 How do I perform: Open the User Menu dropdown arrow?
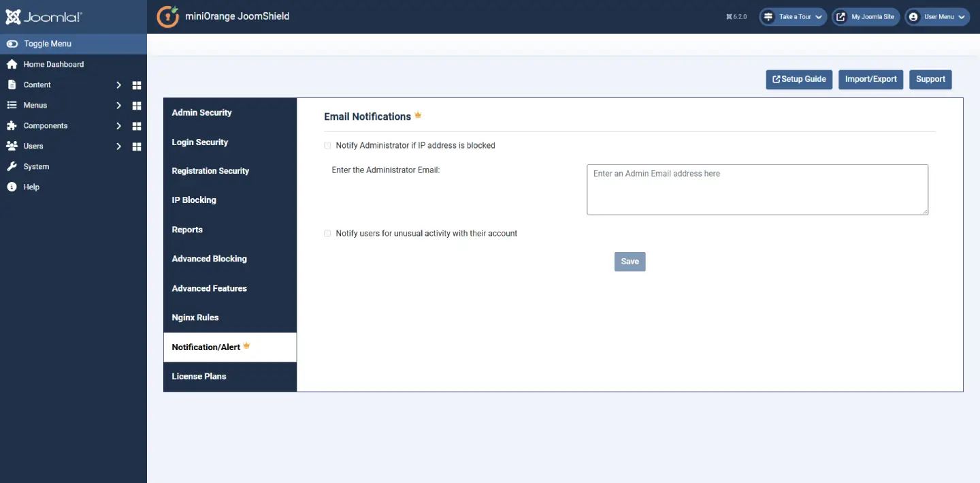coord(962,17)
